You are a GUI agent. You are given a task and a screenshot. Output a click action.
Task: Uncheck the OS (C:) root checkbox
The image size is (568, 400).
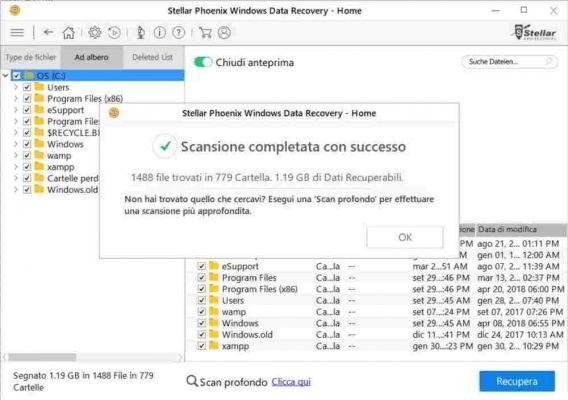coord(17,76)
